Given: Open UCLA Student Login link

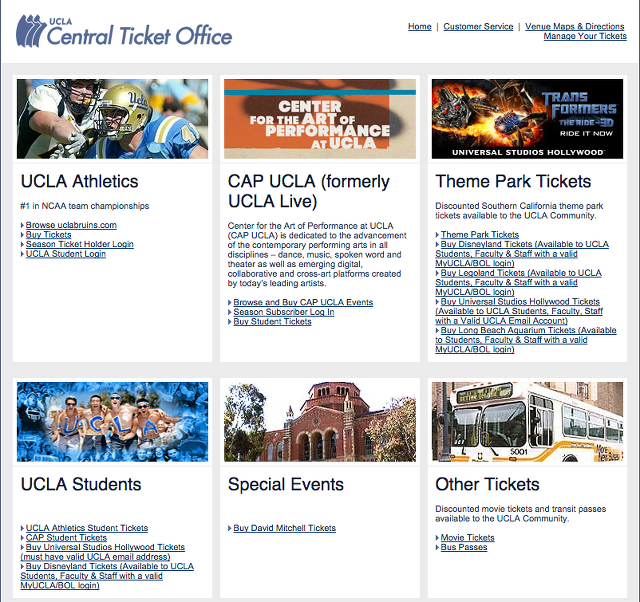Looking at the screenshot, I should pyautogui.click(x=66, y=254).
